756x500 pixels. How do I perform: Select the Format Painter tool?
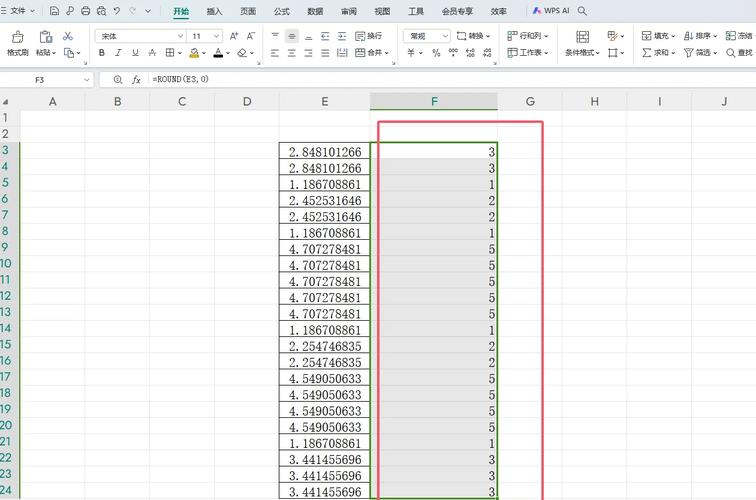coord(18,43)
